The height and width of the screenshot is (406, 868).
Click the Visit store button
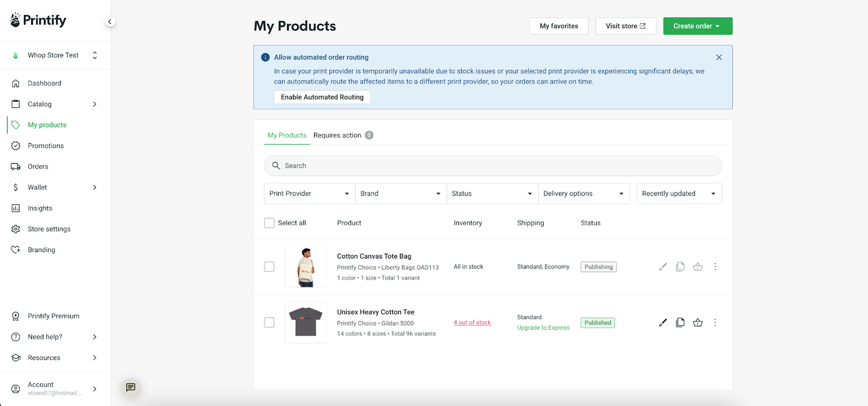click(626, 26)
